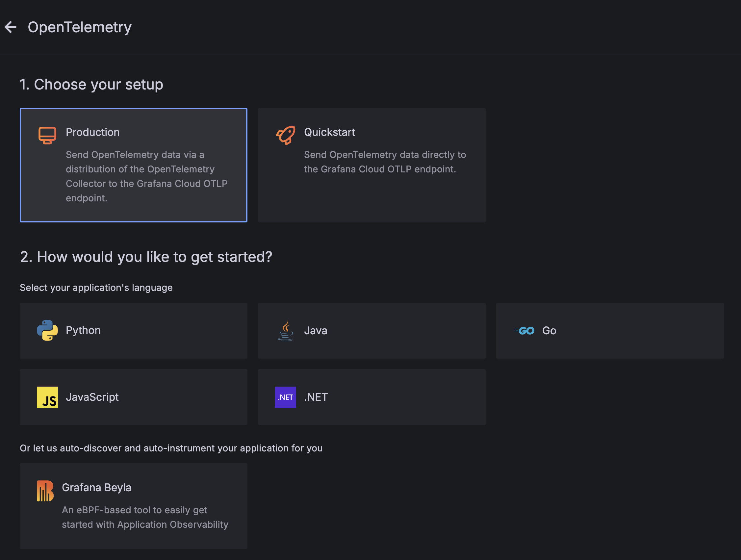Click the Quickstart rocket icon
This screenshot has width=741, height=560.
[285, 135]
